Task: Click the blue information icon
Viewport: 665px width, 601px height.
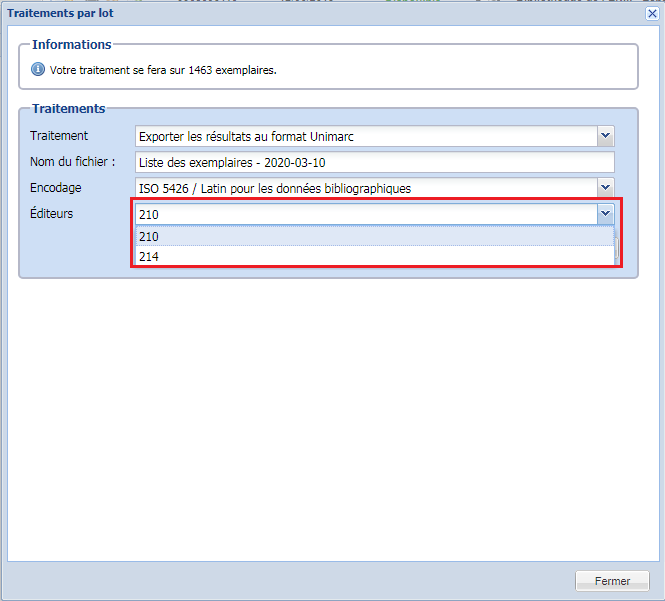Action: tap(38, 69)
